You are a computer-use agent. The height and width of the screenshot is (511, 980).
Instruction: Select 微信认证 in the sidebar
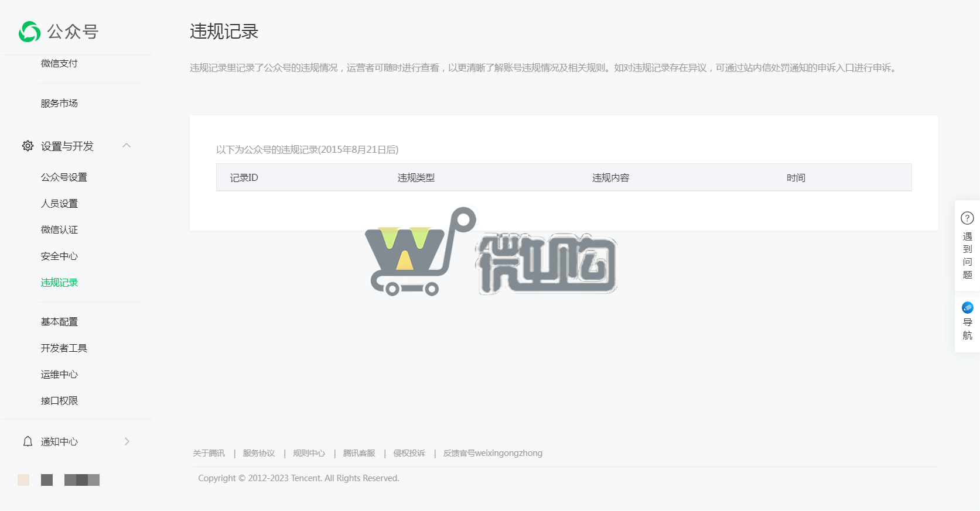[x=59, y=229]
